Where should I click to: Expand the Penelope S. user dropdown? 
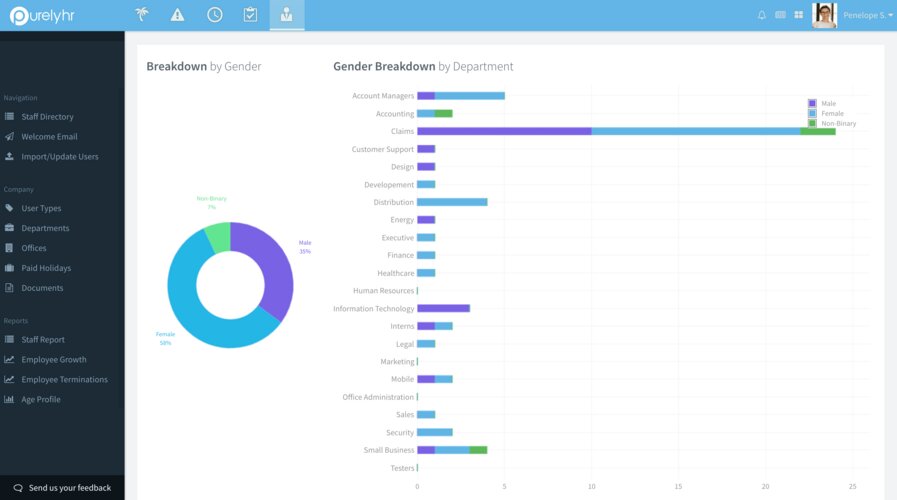(x=868, y=15)
